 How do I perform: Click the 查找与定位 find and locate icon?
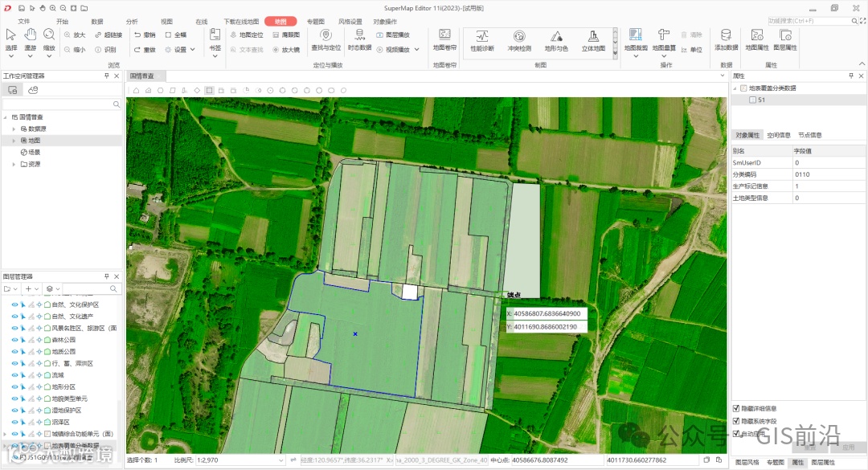(x=325, y=36)
